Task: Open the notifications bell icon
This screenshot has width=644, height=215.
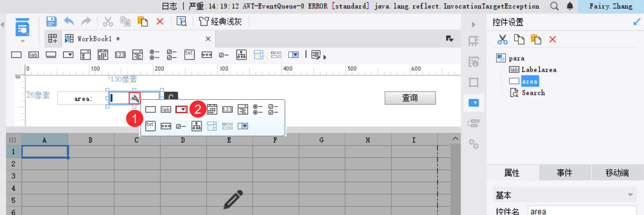Action: 570,6
